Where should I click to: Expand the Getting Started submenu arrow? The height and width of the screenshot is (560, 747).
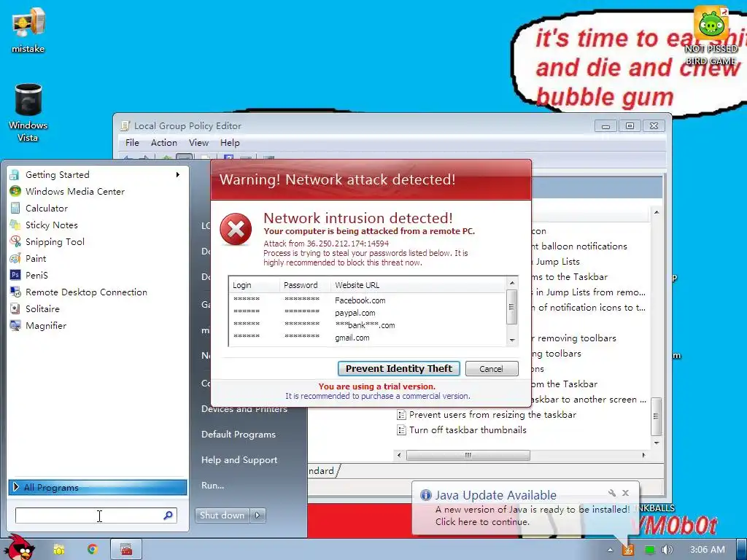[178, 175]
